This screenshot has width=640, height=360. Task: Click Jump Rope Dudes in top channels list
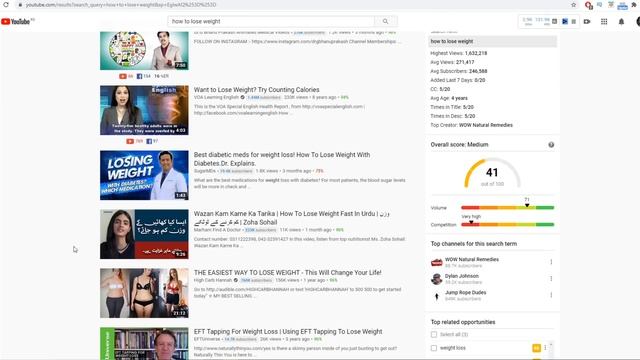[x=466, y=293]
